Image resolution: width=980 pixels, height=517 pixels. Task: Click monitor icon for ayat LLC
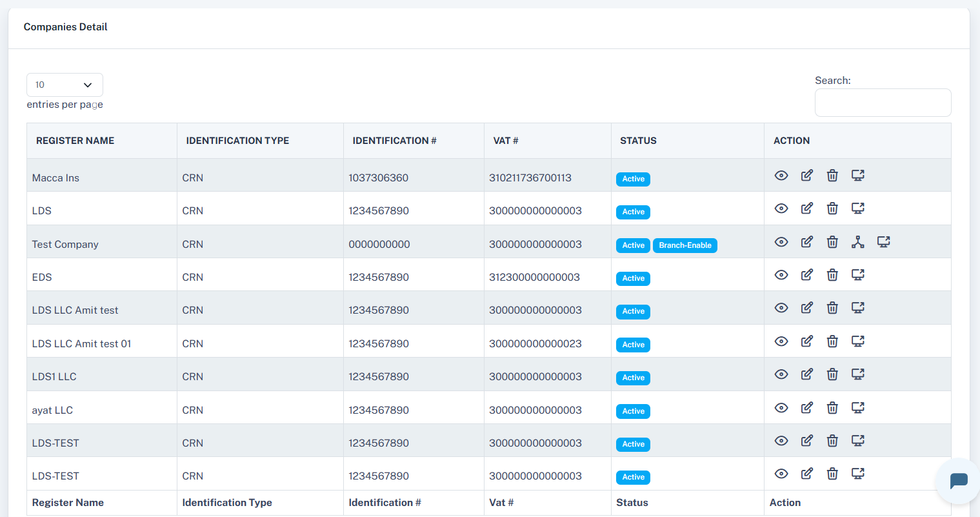tap(857, 408)
